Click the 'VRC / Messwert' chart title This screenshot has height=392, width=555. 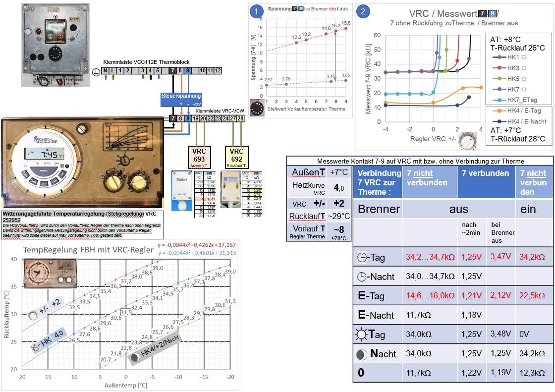click(x=454, y=14)
